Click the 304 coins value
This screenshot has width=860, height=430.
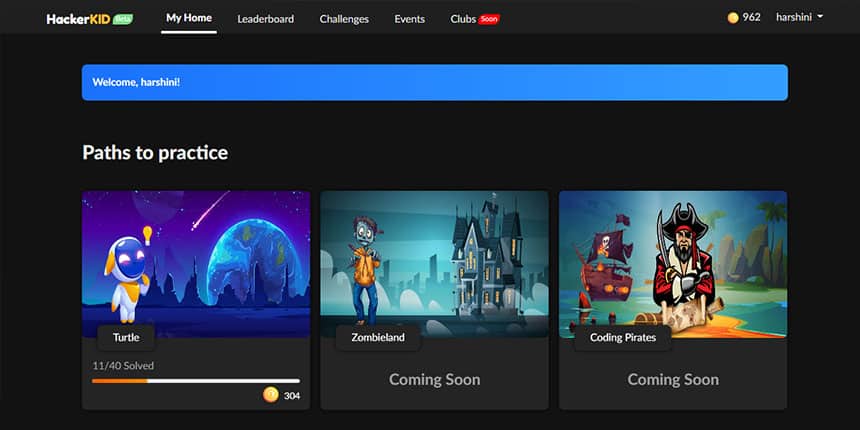(x=292, y=395)
